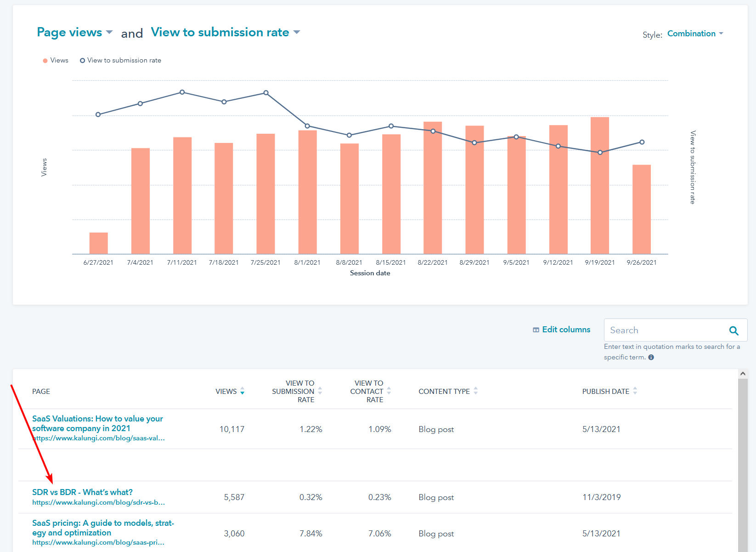Open SaaS Valuations blog post link

coord(97,423)
